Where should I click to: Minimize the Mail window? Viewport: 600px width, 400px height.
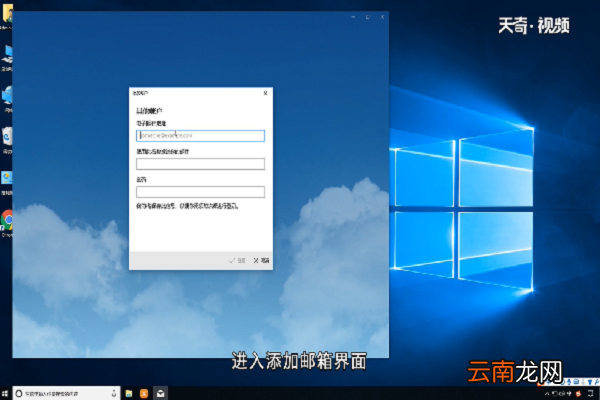click(353, 17)
